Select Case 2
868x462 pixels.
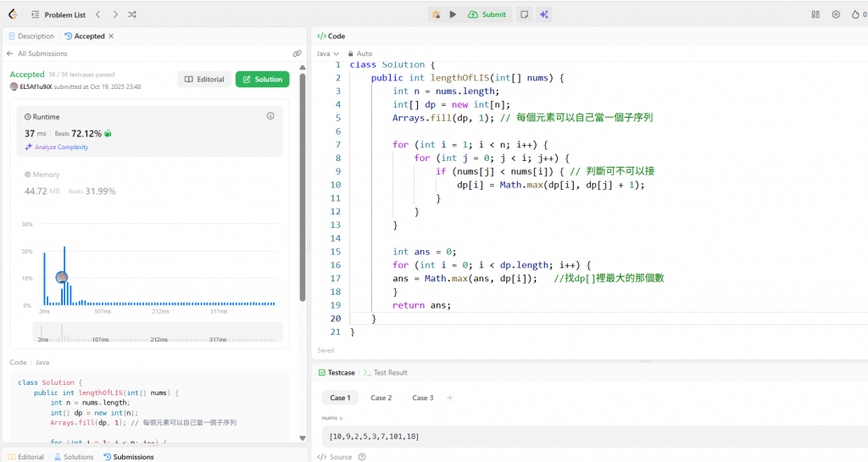tap(381, 398)
